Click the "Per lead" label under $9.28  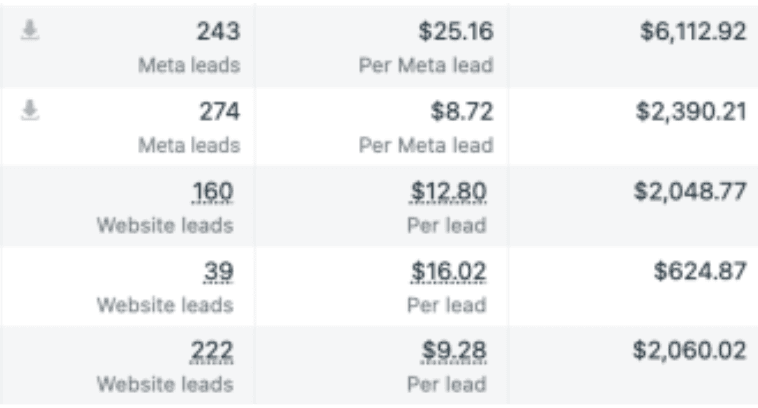click(x=447, y=384)
